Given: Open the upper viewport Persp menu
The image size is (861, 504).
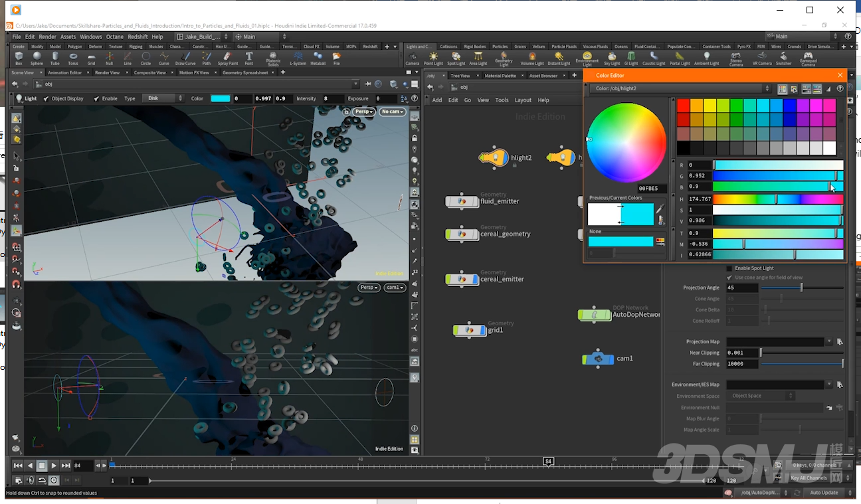Looking at the screenshot, I should [364, 112].
